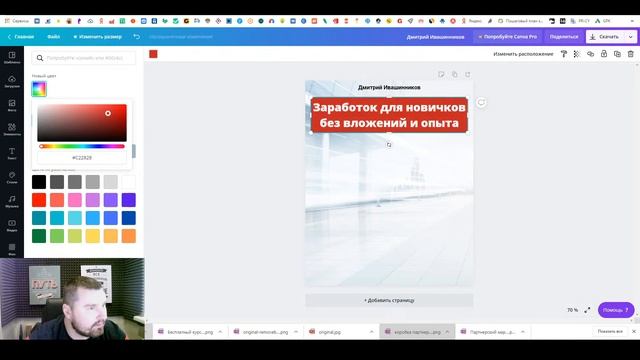This screenshot has height=360, width=640.
Task: Click the trash delete icon in toolbar
Action: click(x=631, y=54)
